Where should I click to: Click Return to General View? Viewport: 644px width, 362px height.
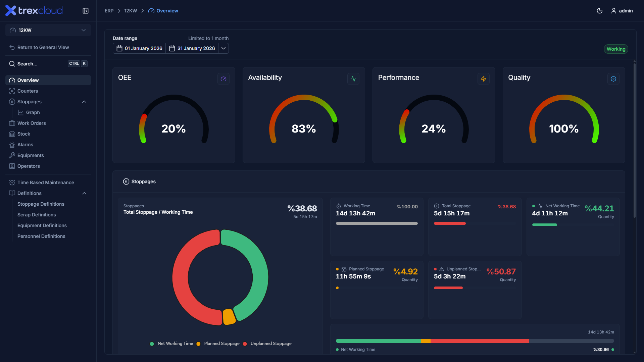pyautogui.click(x=43, y=47)
